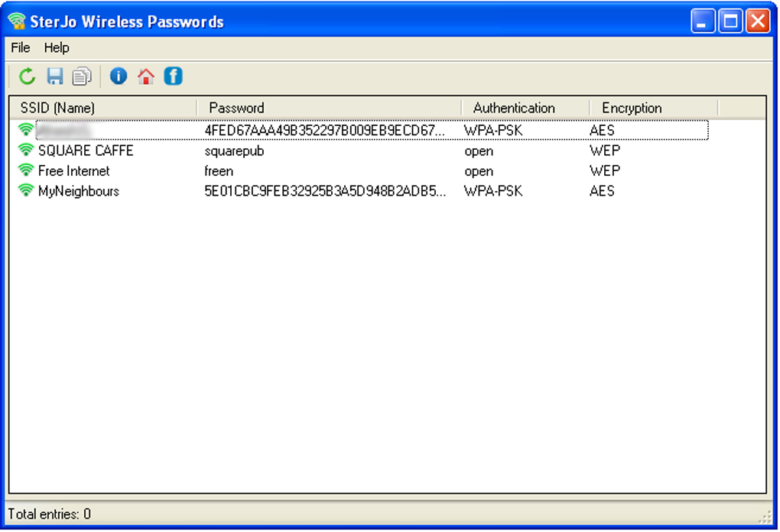The height and width of the screenshot is (532, 780).
Task: Select the Free Internet network entry
Action: [363, 171]
